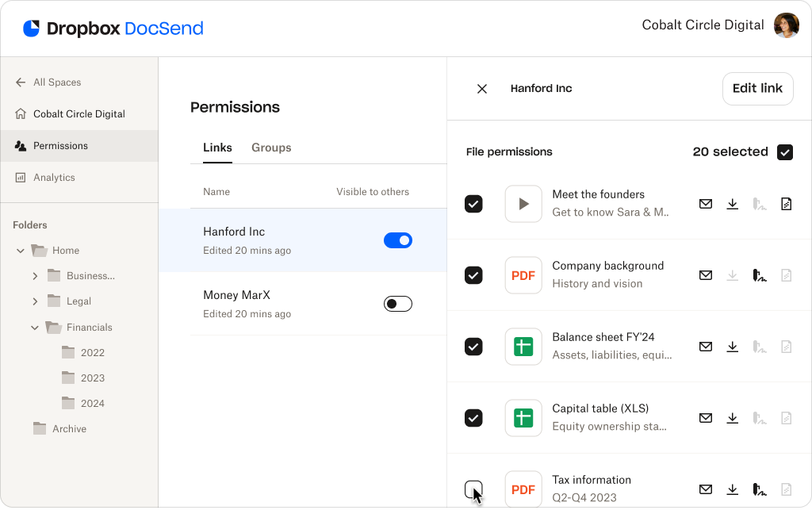Toggle signature icon for Tax information
Viewport: 812px width, 510px height.
pyautogui.click(x=759, y=490)
